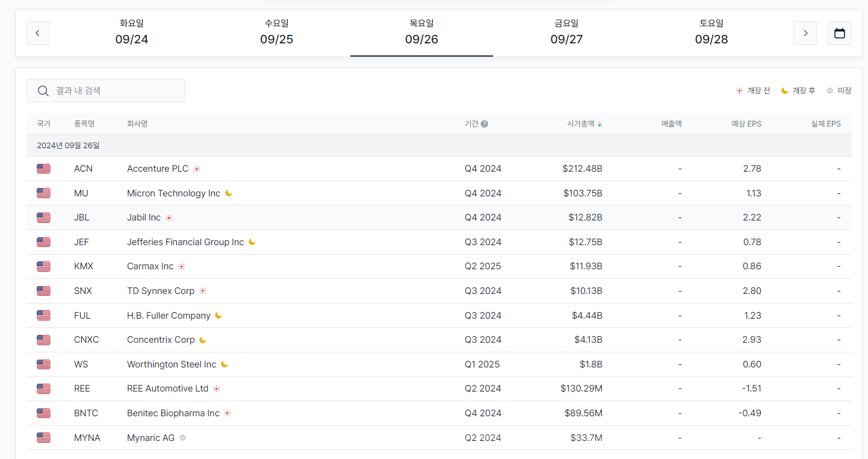Click the -1.51 expected EPS value
This screenshot has height=459, width=868.
click(x=752, y=389)
